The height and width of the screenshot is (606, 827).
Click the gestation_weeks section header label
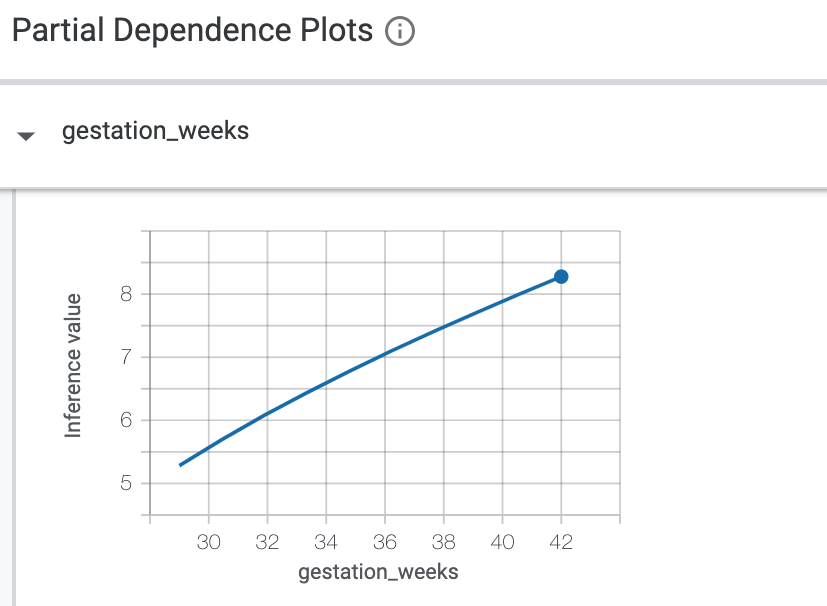pyautogui.click(x=155, y=131)
